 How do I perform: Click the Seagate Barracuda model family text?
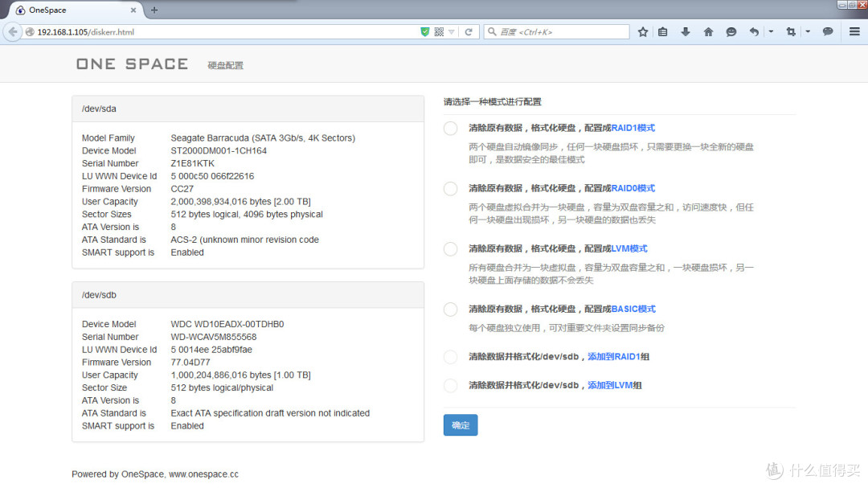coord(263,138)
